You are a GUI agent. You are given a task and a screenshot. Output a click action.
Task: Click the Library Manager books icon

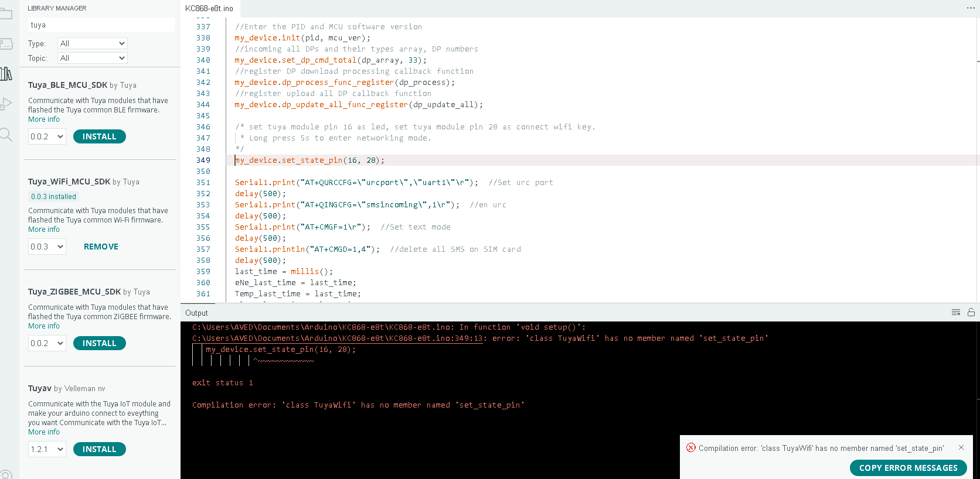pos(6,74)
